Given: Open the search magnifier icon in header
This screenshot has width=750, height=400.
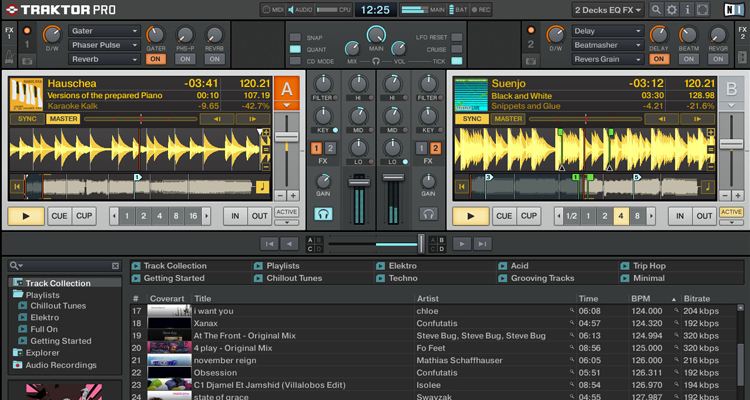Looking at the screenshot, I should pyautogui.click(x=656, y=10).
